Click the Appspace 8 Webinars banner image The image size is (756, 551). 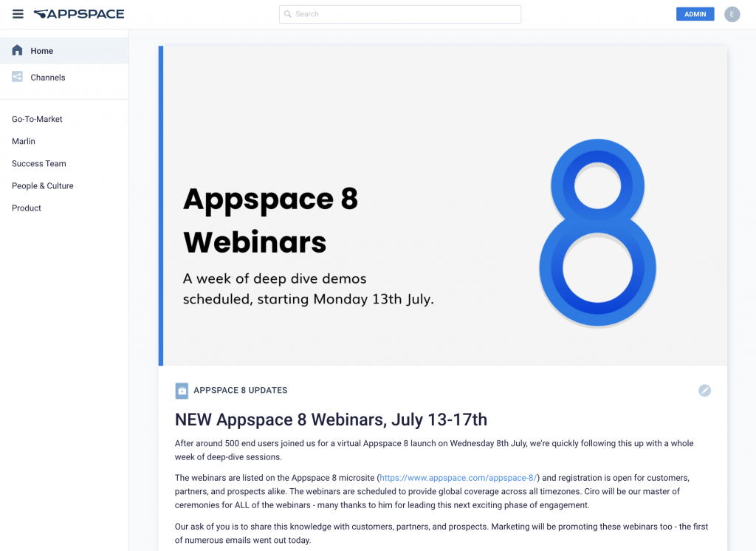[x=443, y=206]
